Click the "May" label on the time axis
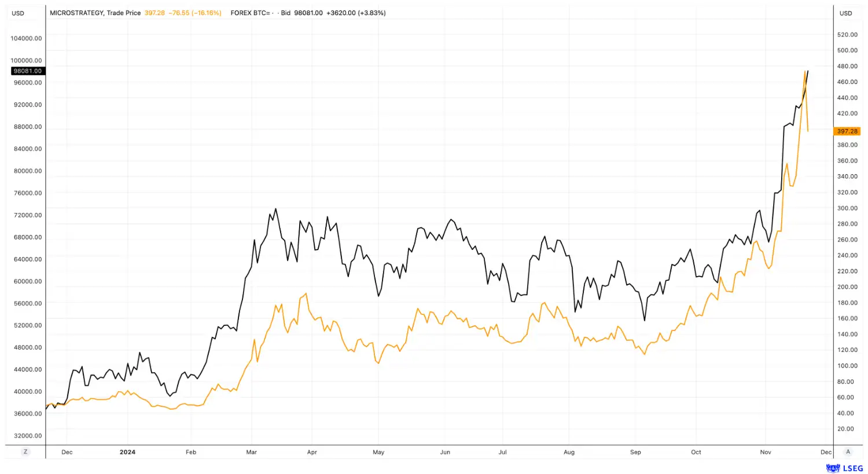This screenshot has width=868, height=474. 378,452
